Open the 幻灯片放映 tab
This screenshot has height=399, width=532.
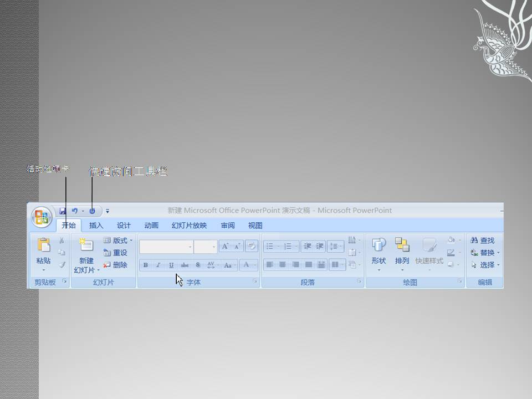click(190, 226)
